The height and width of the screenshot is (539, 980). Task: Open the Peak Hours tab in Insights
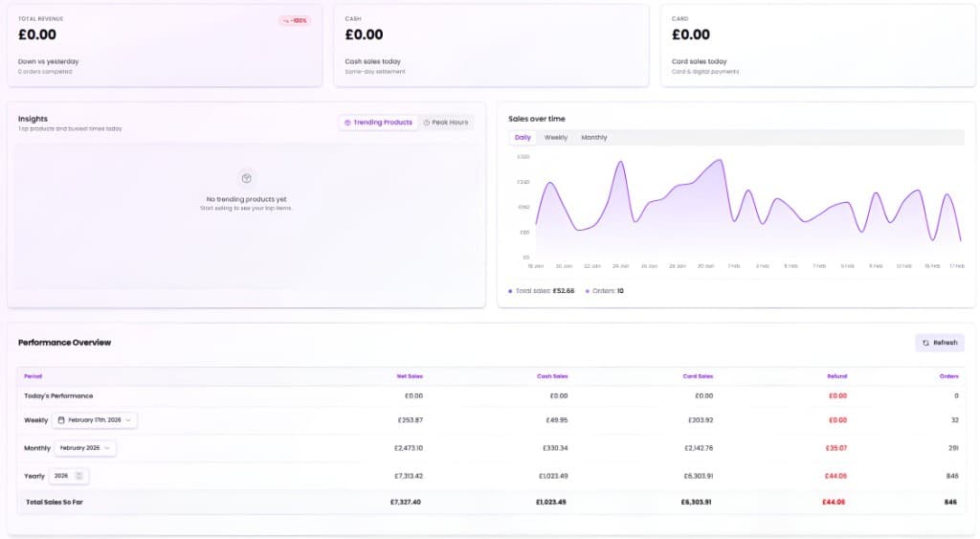[446, 123]
